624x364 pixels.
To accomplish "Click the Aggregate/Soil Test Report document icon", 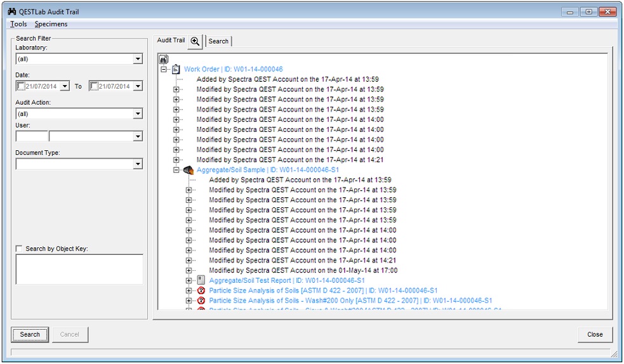I will pyautogui.click(x=201, y=280).
